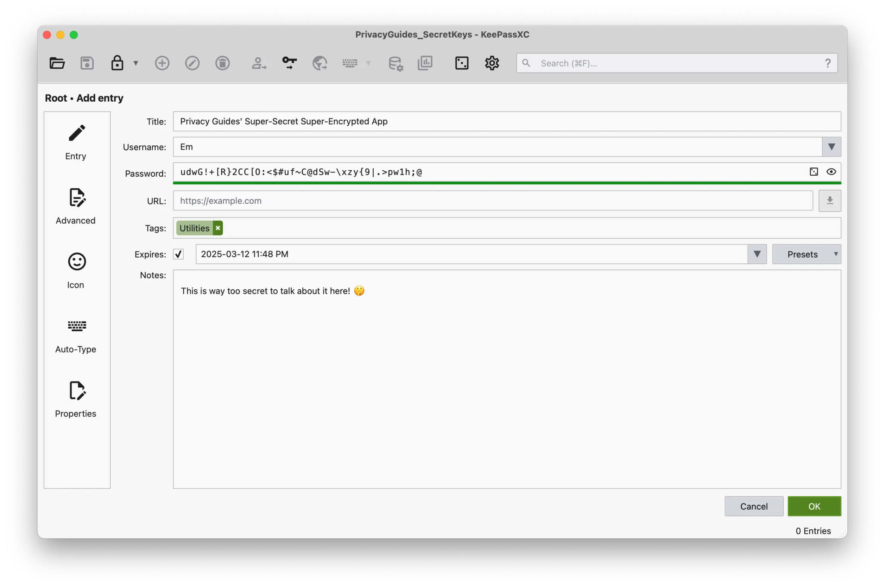Open the Presets dropdown
The height and width of the screenshot is (588, 885).
(807, 254)
